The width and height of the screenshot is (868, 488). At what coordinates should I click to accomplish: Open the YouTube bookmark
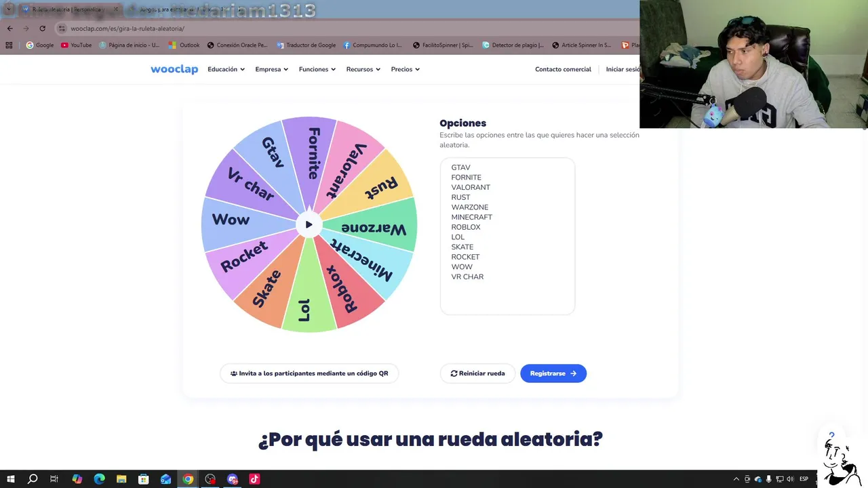(x=76, y=45)
